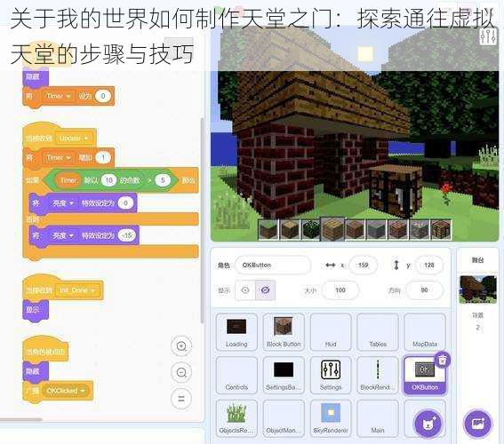Select the Controls sprite
This screenshot has height=444, width=504.
(236, 375)
